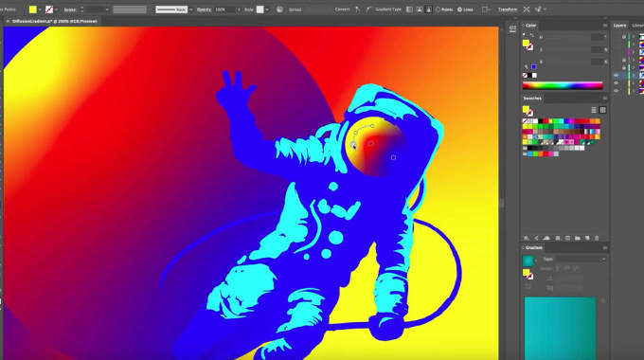Switch to the Layers tab
Viewport: 644px width, 360px height.
619,26
